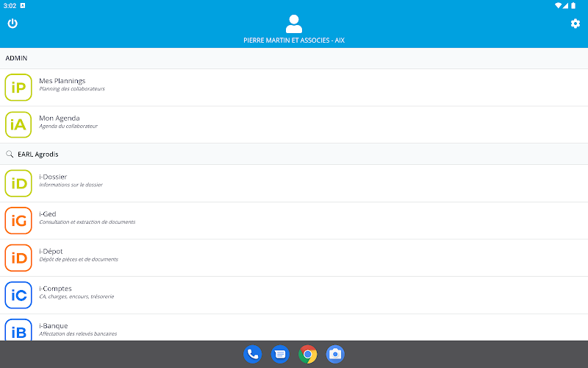Click 'Agenda du collaborateur' subtitle

[x=68, y=126]
